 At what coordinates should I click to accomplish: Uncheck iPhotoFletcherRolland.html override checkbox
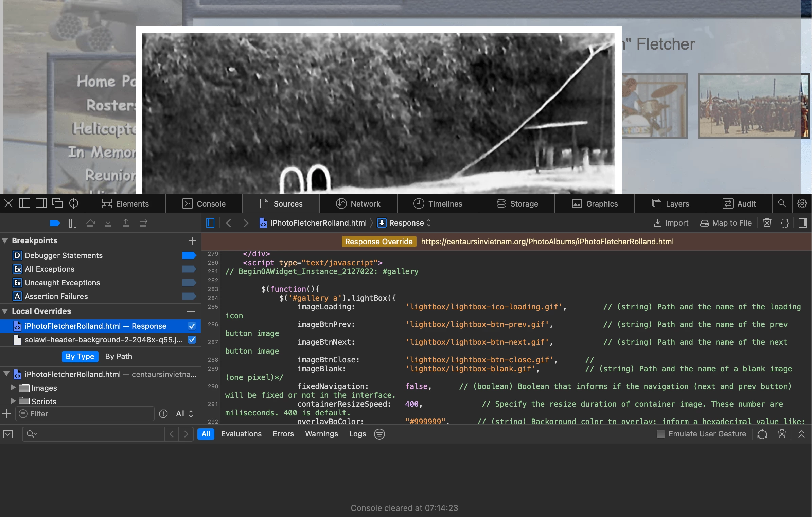(x=192, y=326)
